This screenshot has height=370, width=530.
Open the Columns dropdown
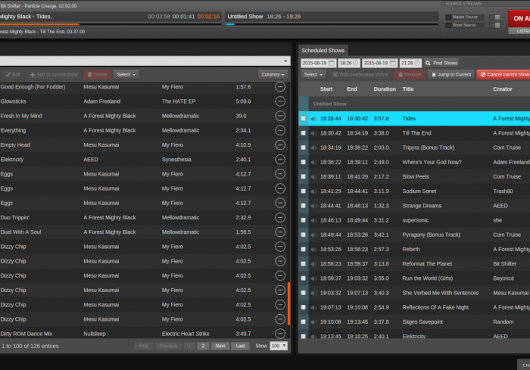click(x=272, y=75)
